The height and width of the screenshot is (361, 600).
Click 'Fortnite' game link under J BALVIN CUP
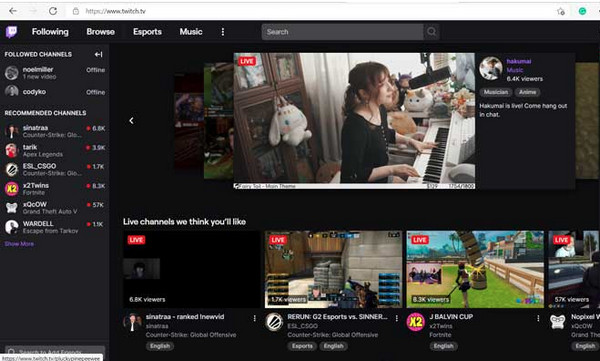point(440,335)
